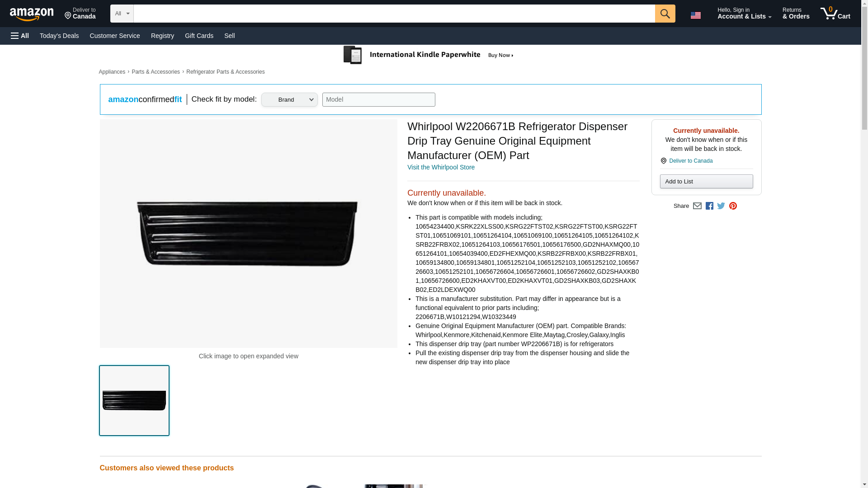Select the drip tray thumbnail image

pyautogui.click(x=134, y=400)
